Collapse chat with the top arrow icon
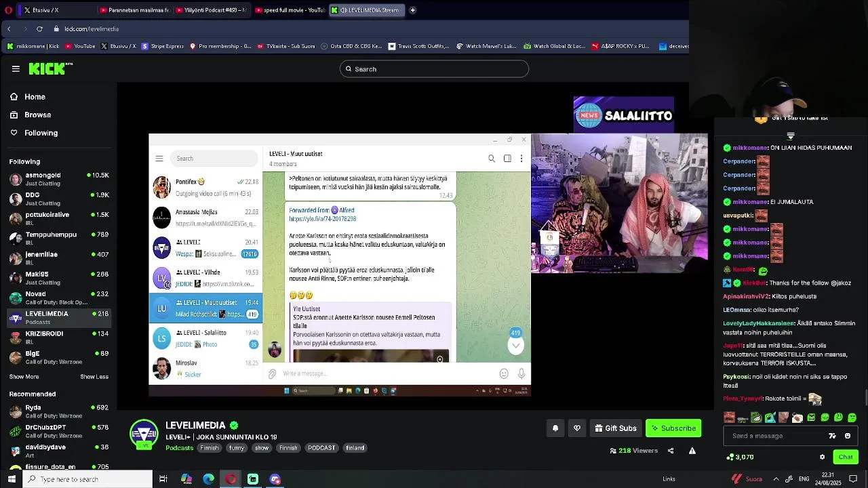This screenshot has height=488, width=868. (791, 137)
